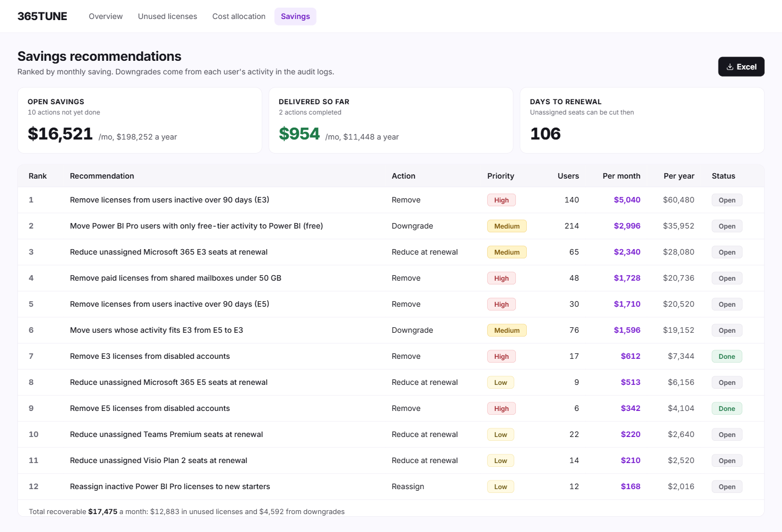Screen dimensions: 782x532
Task: Click High priority badge on shared mailboxes row
Action: click(501, 278)
